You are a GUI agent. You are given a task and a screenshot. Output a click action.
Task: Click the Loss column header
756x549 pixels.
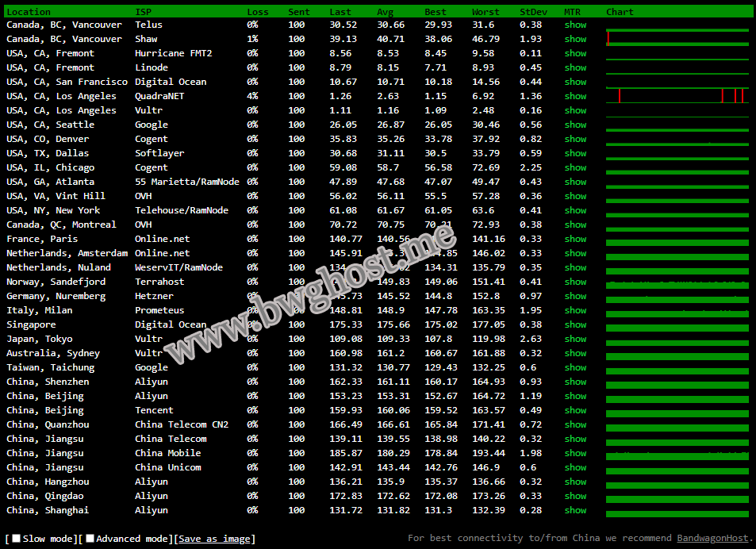click(258, 12)
